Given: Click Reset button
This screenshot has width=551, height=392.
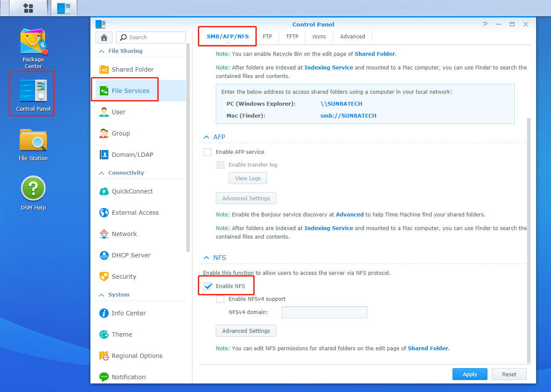Looking at the screenshot, I should (509, 374).
